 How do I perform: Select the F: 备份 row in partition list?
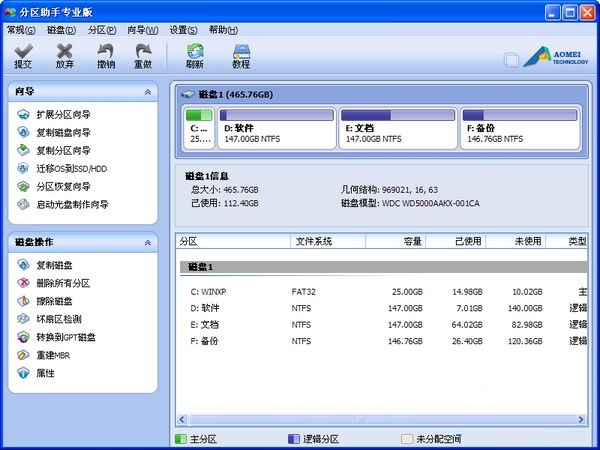[383, 341]
